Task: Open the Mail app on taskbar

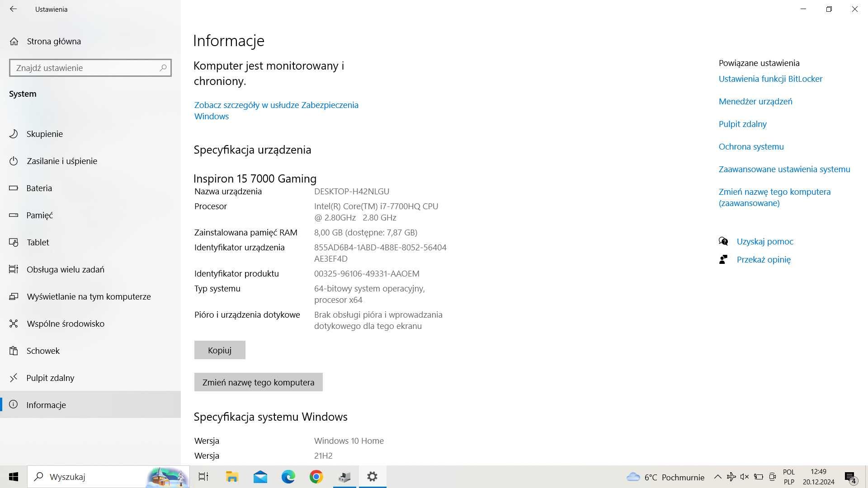Action: (260, 477)
